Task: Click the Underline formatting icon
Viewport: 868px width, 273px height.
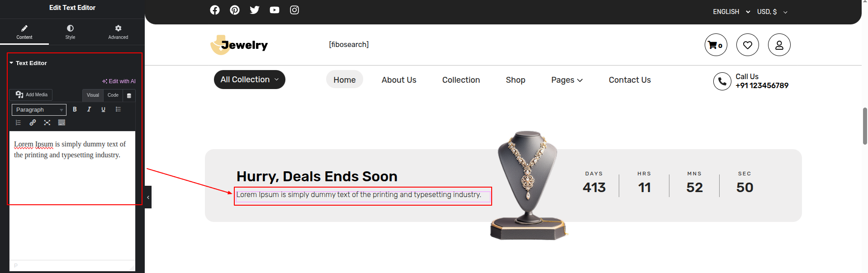Action: pyautogui.click(x=103, y=109)
